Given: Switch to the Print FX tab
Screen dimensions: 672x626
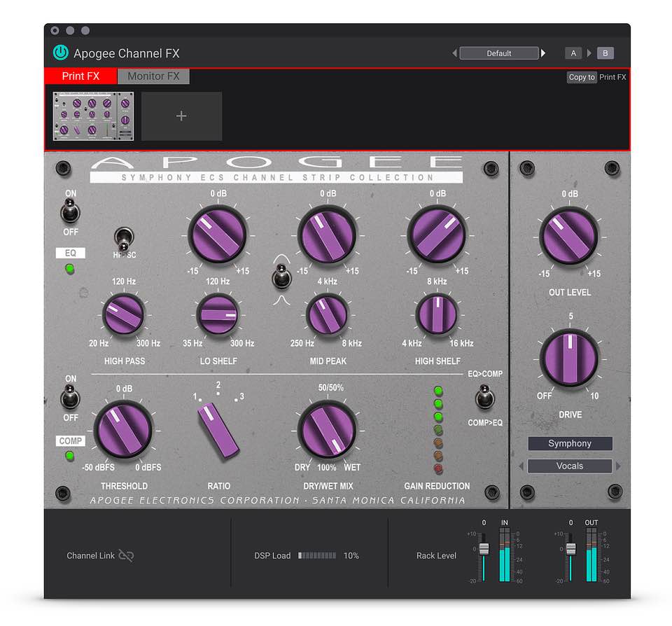Looking at the screenshot, I should pyautogui.click(x=80, y=76).
